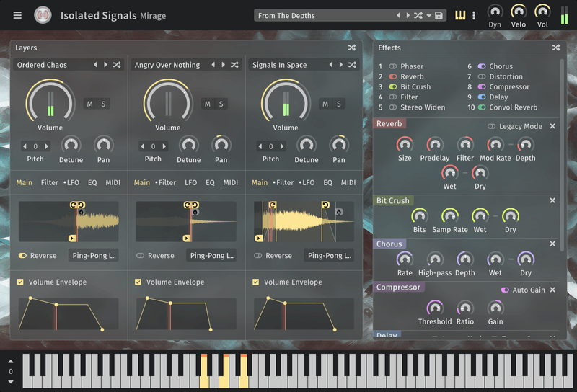Shuffle the Signals In Space sample
Viewport: 577px width, 392px height.
[x=352, y=65]
